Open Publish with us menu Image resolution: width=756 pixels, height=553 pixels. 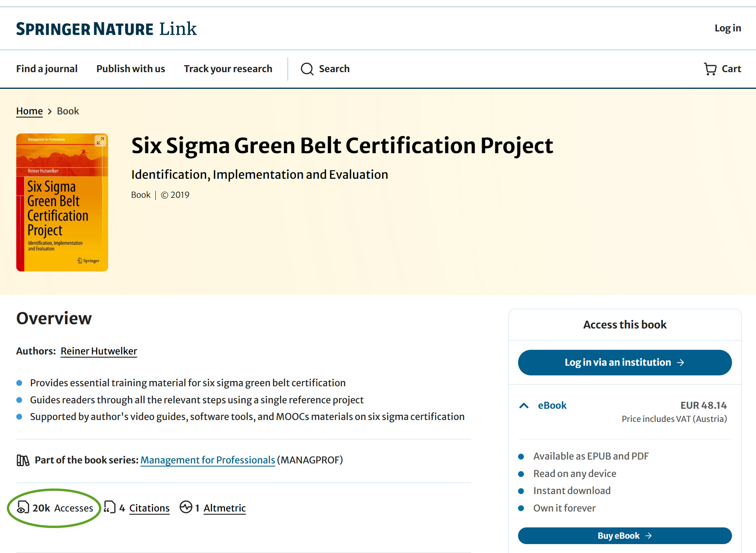point(131,69)
